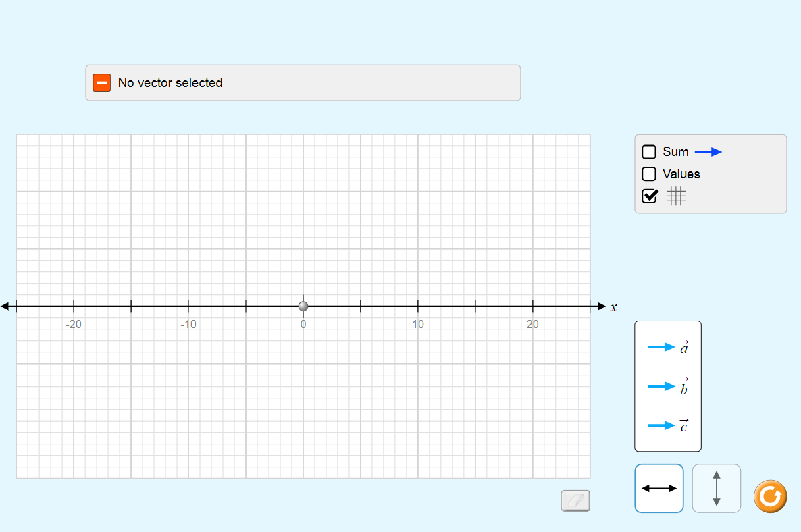The height and width of the screenshot is (532, 801).
Task: Click the gray origin point at 0
Action: (x=303, y=307)
